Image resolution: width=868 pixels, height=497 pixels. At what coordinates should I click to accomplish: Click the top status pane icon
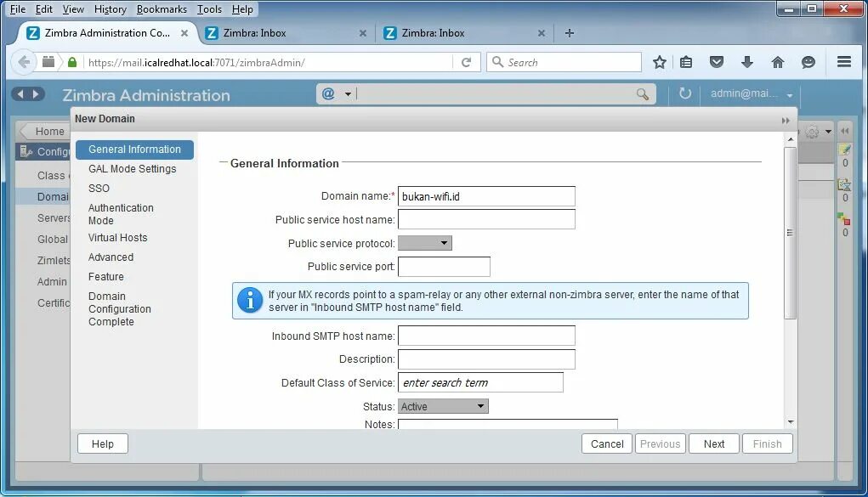point(845,150)
